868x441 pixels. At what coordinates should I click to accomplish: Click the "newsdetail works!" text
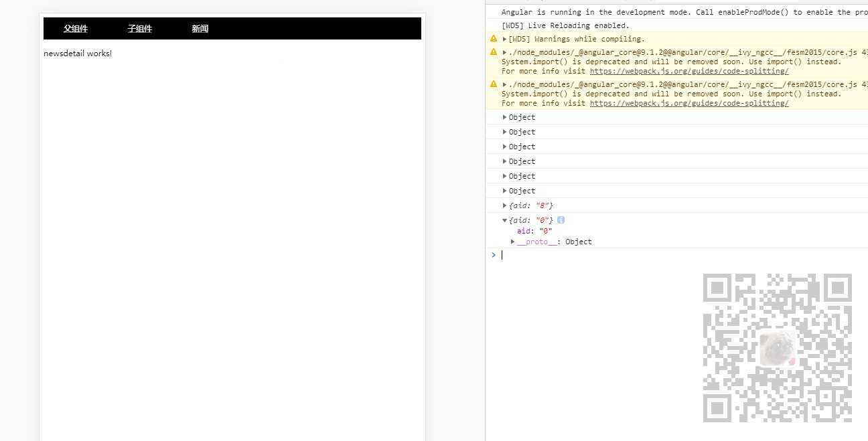(78, 54)
